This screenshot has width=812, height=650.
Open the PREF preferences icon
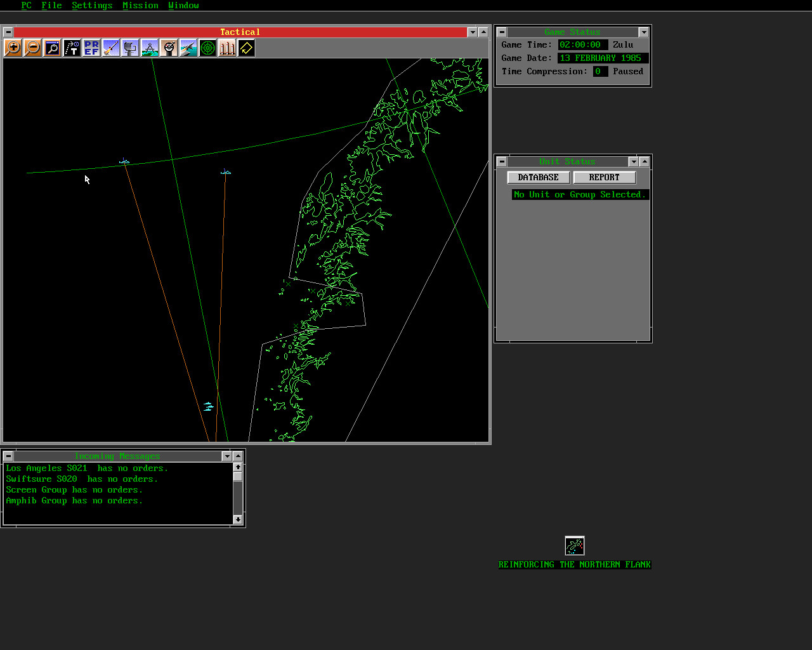[x=91, y=48]
